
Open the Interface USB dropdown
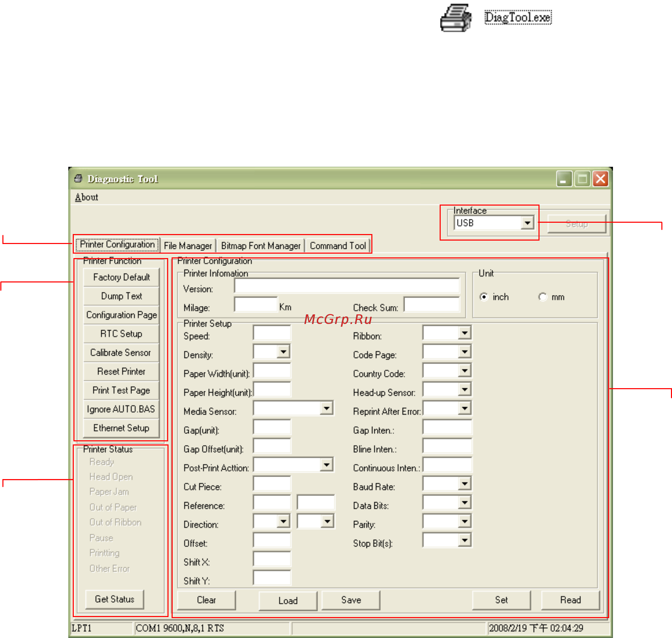(x=528, y=223)
